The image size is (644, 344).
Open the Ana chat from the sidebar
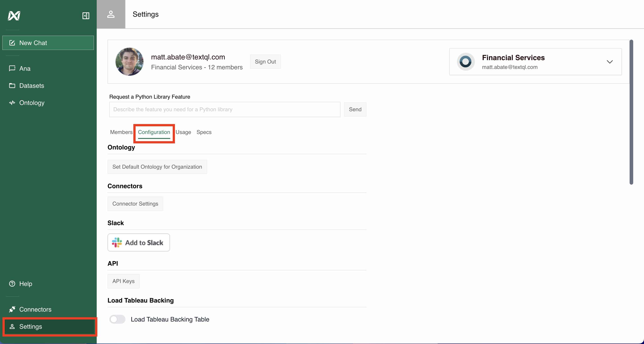25,68
